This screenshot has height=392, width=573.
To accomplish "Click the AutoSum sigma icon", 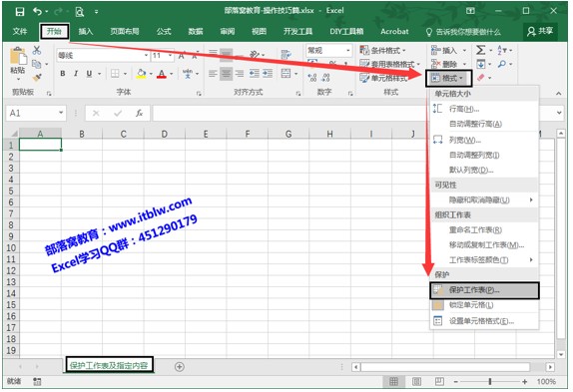I will coord(480,50).
